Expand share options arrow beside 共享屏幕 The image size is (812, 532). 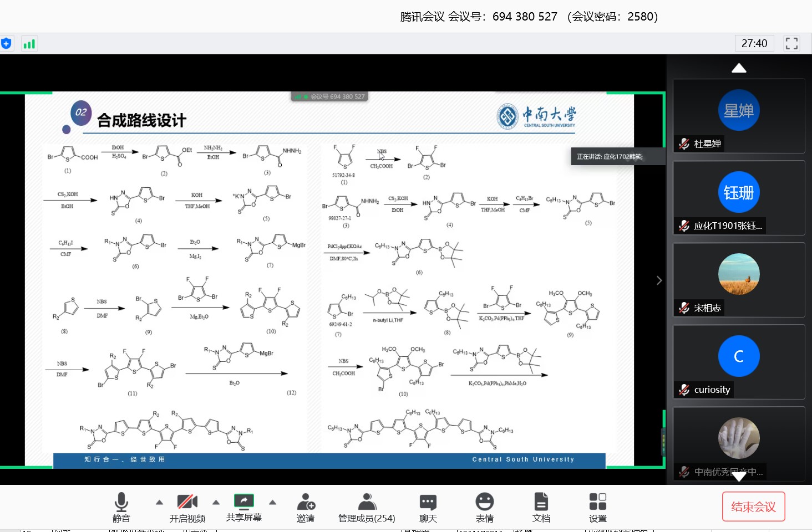pos(272,502)
